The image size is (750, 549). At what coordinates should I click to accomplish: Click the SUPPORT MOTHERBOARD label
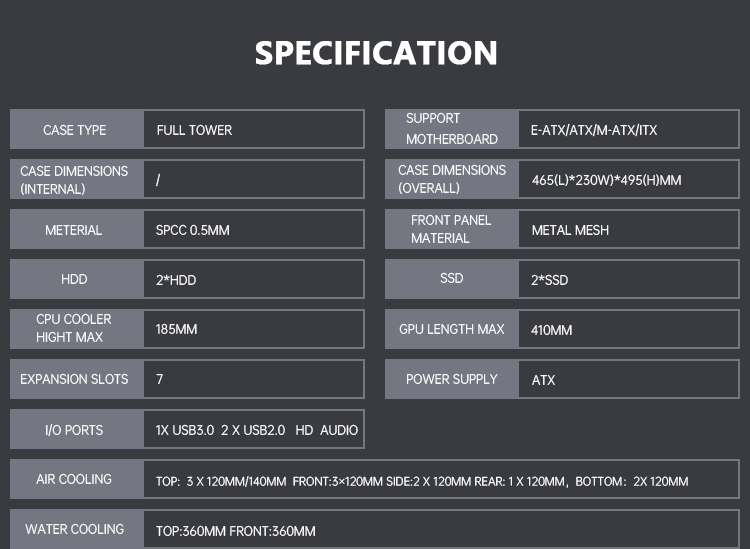pyautogui.click(x=451, y=129)
